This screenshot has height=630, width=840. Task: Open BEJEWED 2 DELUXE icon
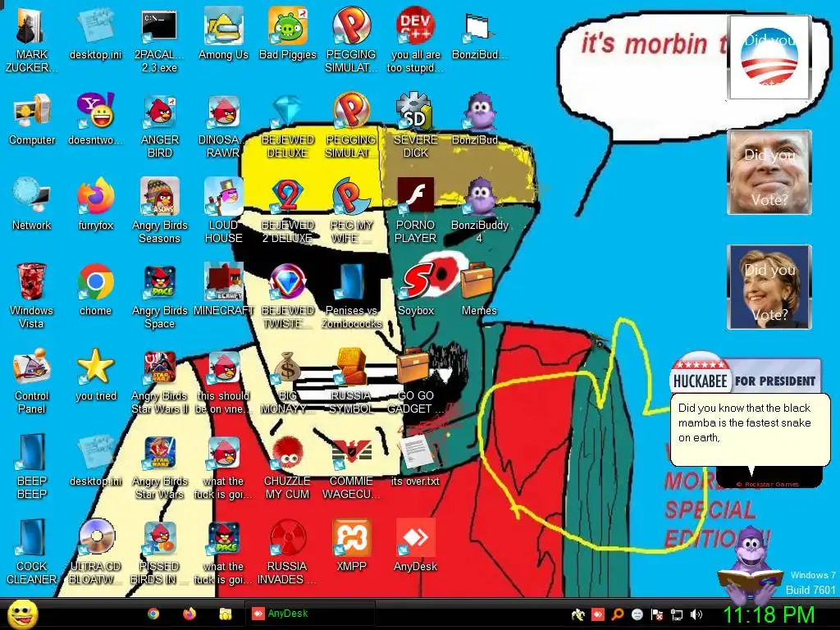coord(288,197)
